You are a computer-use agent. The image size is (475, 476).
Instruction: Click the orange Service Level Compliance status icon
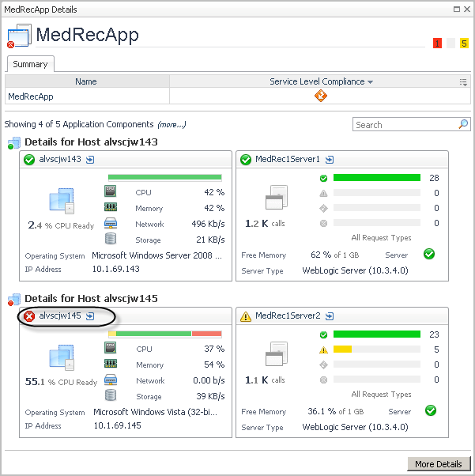[x=321, y=96]
